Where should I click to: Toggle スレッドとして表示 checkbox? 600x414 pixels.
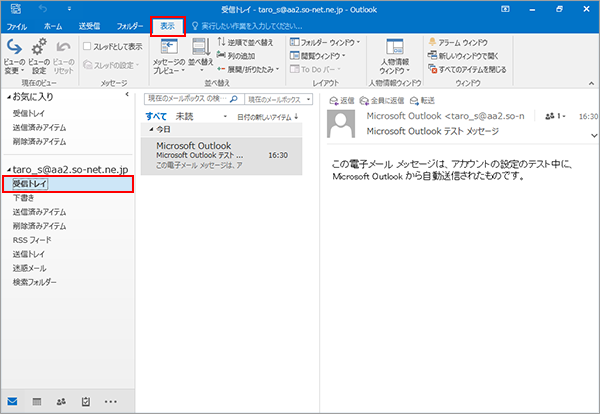(x=88, y=46)
